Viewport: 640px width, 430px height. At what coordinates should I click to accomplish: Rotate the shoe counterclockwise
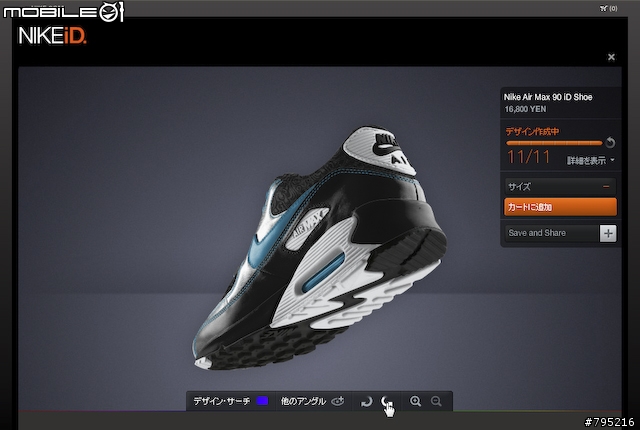[367, 401]
